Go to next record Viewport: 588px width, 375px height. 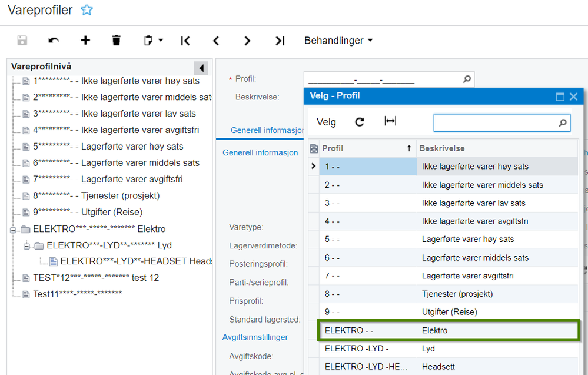coord(247,41)
